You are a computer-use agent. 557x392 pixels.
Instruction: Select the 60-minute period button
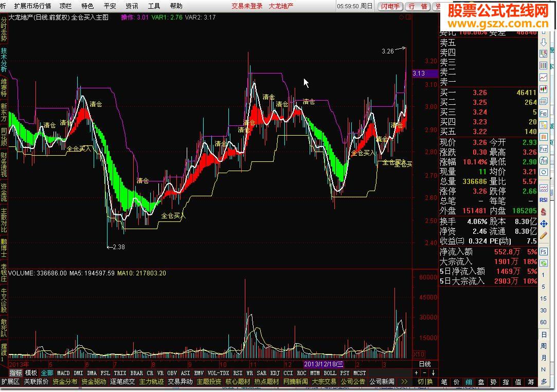tap(544, 322)
